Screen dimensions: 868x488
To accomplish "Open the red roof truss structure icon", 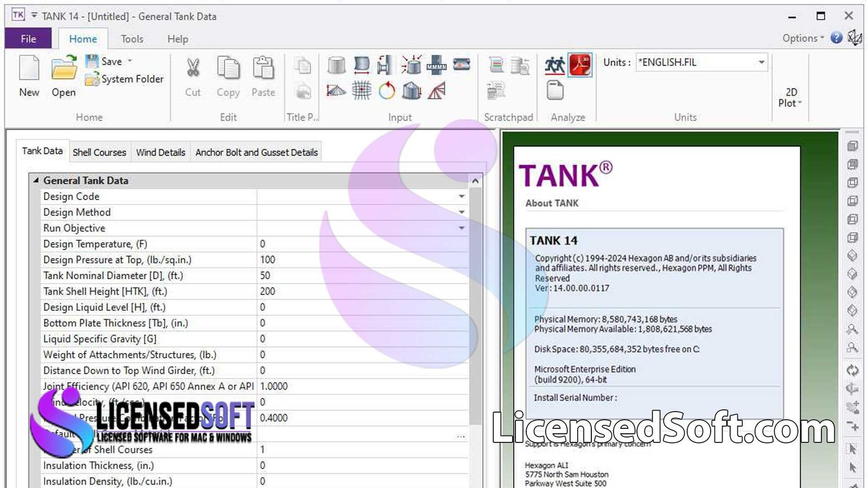I will tap(437, 91).
